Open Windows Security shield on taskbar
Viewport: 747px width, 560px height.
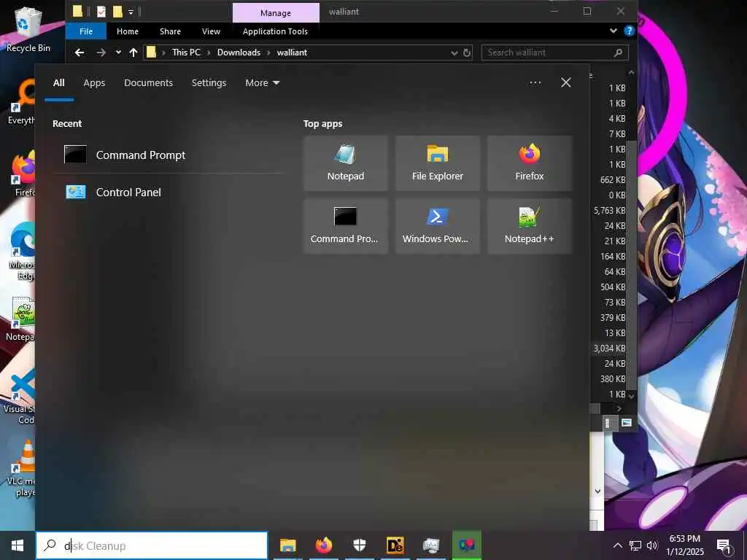359,545
